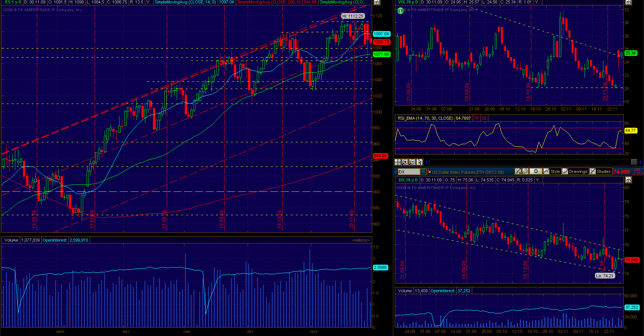Click the blue scroll-left arrow
Image resolution: width=644 pixels, height=336 pixels.
(426, 162)
